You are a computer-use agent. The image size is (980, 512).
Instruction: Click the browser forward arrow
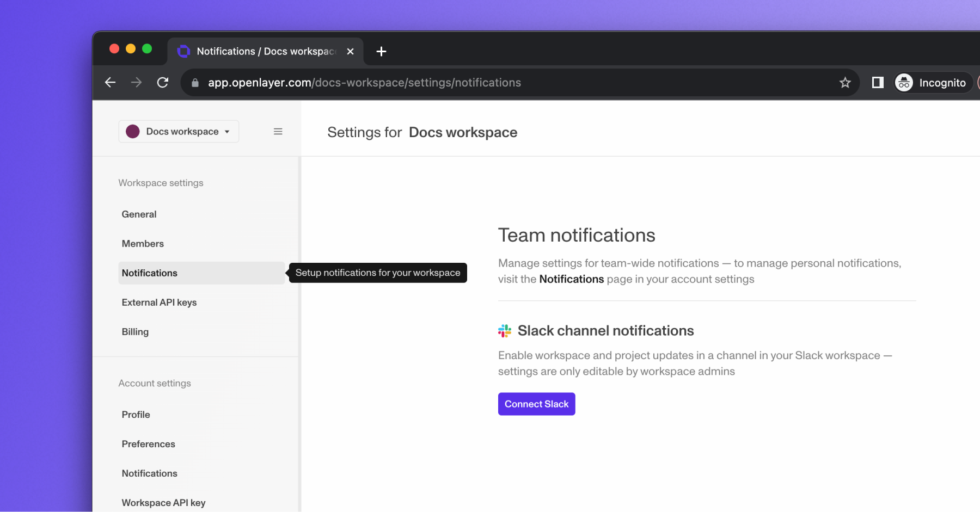click(x=136, y=82)
